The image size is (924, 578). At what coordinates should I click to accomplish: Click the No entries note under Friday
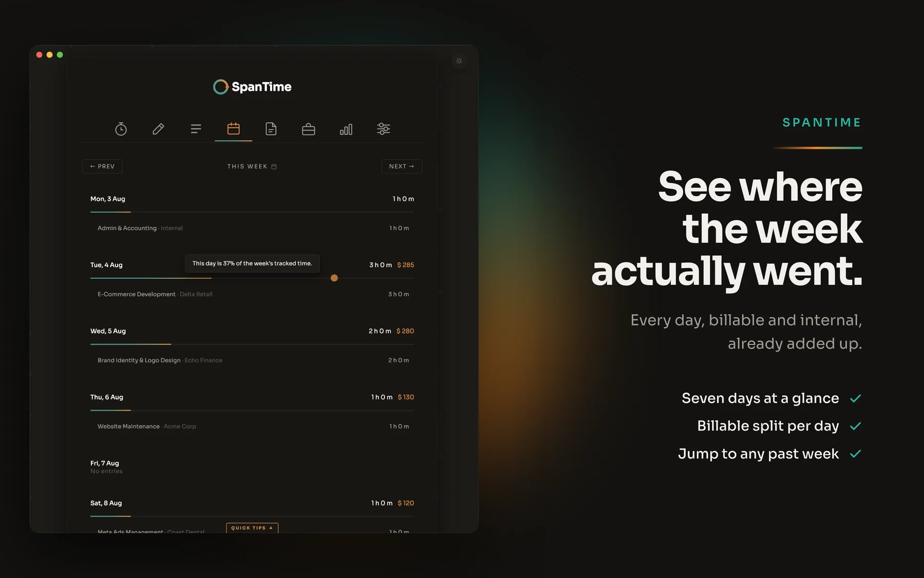(x=106, y=472)
